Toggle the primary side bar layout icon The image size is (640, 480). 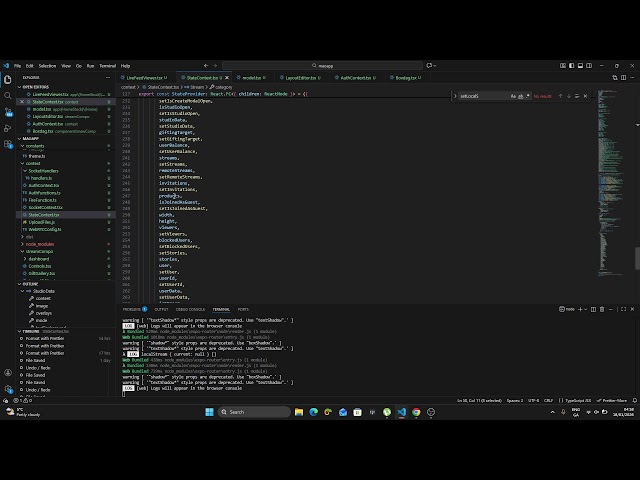click(x=571, y=65)
